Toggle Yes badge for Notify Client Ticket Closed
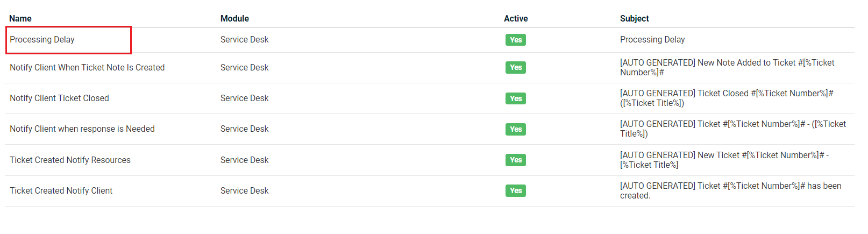Viewport: 868px width, 234px height. (516, 98)
